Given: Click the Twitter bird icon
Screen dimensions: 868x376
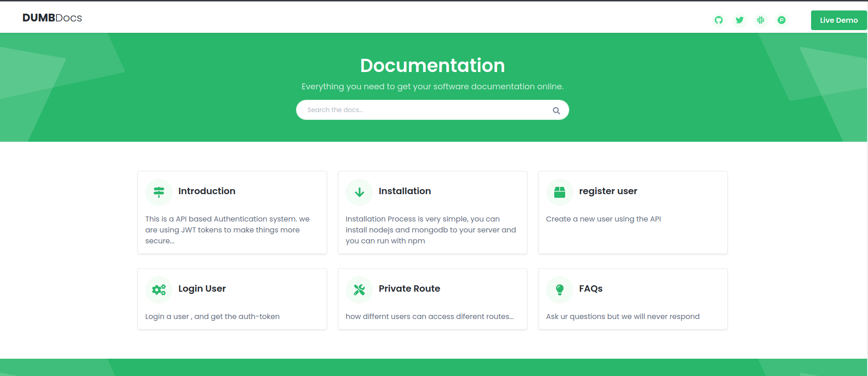Looking at the screenshot, I should click(740, 20).
